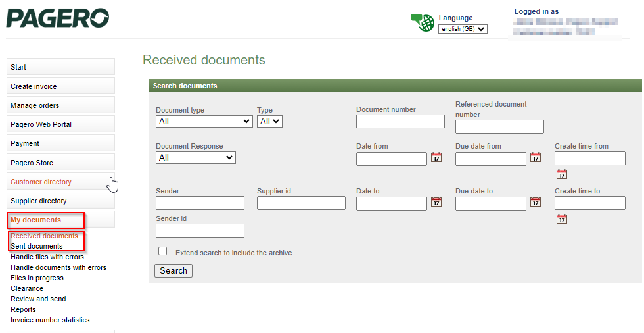Open Files in progress link

click(x=37, y=278)
